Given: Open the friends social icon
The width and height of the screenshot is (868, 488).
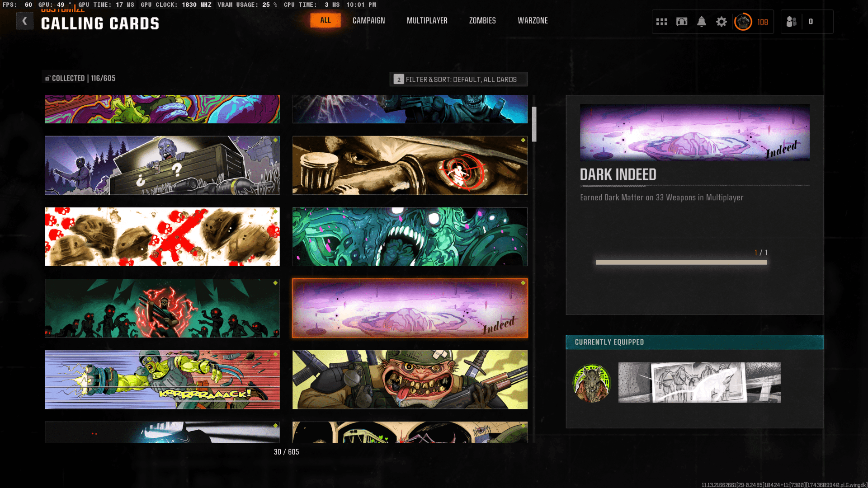Looking at the screenshot, I should point(792,22).
